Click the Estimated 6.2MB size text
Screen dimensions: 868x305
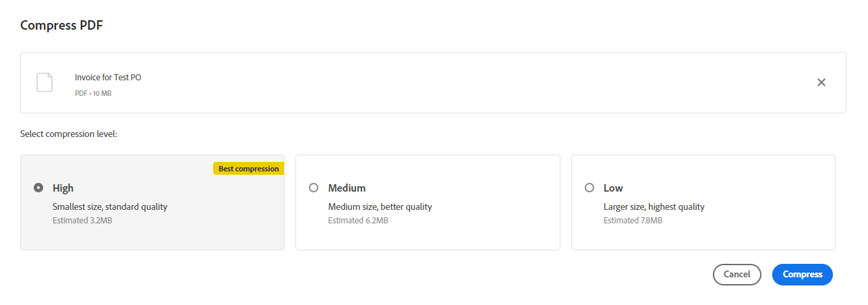click(358, 221)
